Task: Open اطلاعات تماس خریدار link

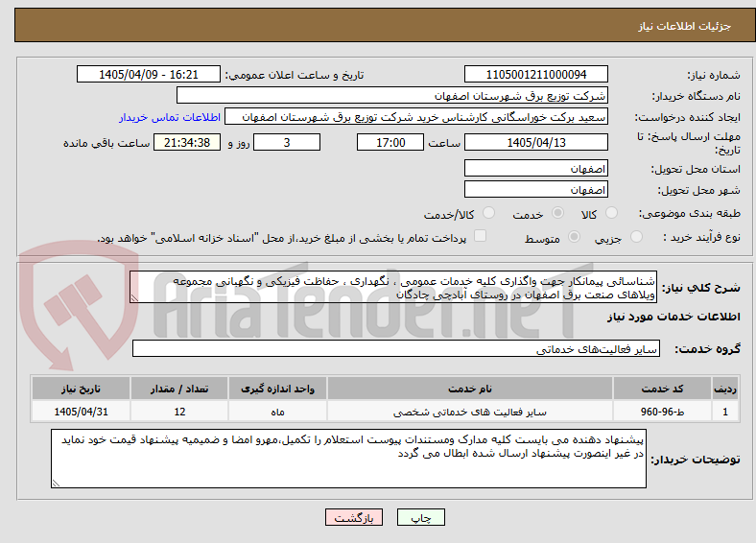Action: pos(170,117)
